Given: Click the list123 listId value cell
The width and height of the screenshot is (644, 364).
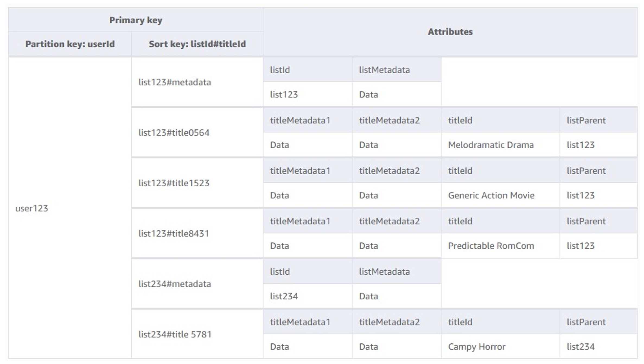Looking at the screenshot, I should point(284,95).
